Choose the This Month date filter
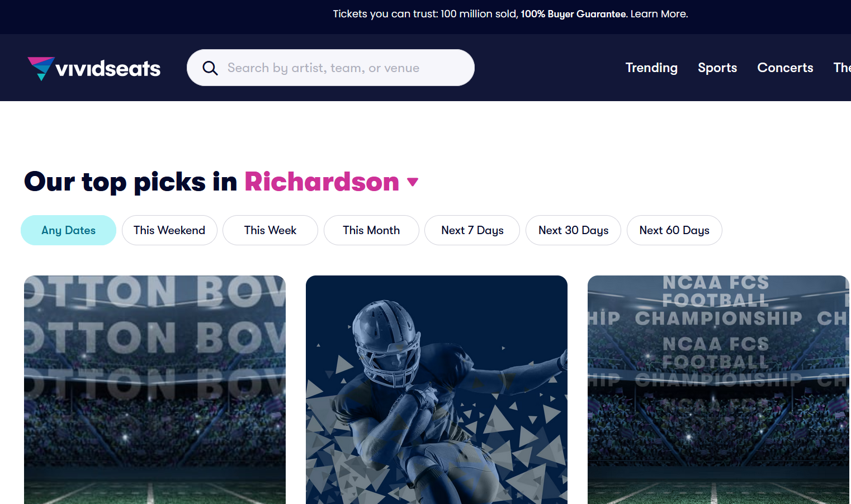This screenshot has width=851, height=504. [371, 230]
